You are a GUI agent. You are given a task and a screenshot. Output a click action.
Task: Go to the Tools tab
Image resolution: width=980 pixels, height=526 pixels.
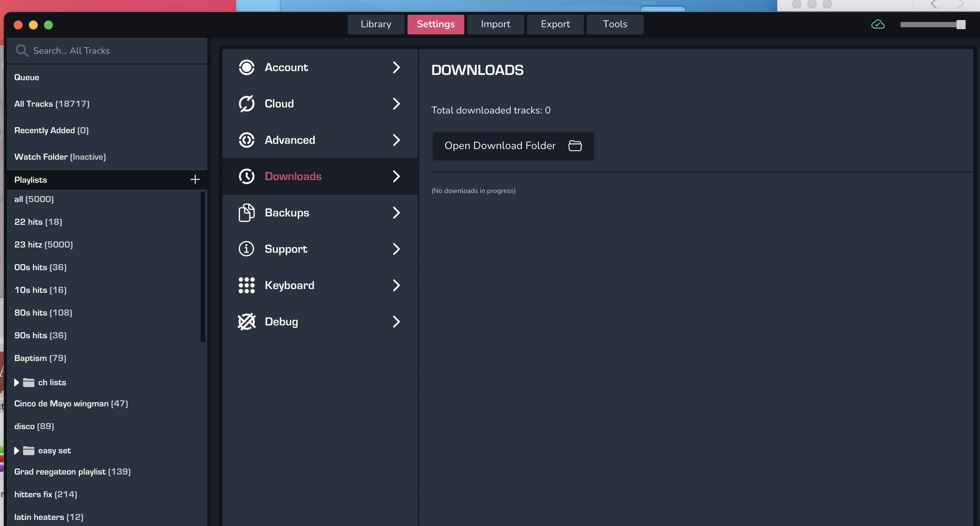615,24
